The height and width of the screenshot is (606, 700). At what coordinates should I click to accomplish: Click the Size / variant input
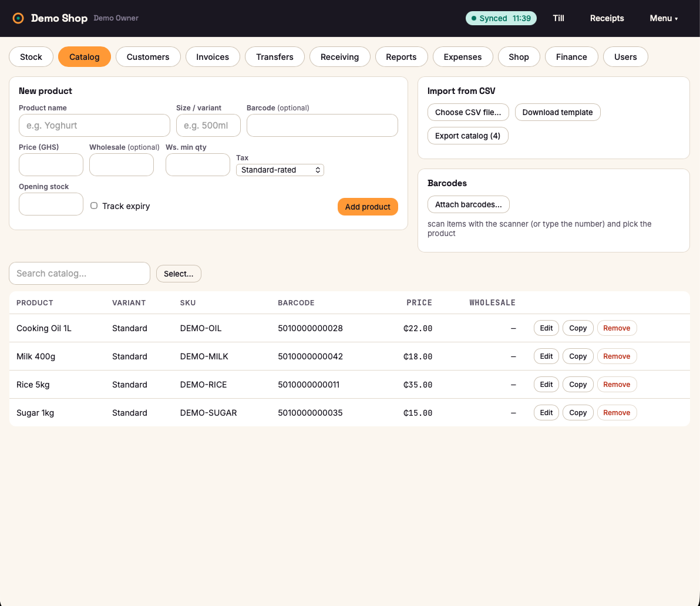coord(208,126)
